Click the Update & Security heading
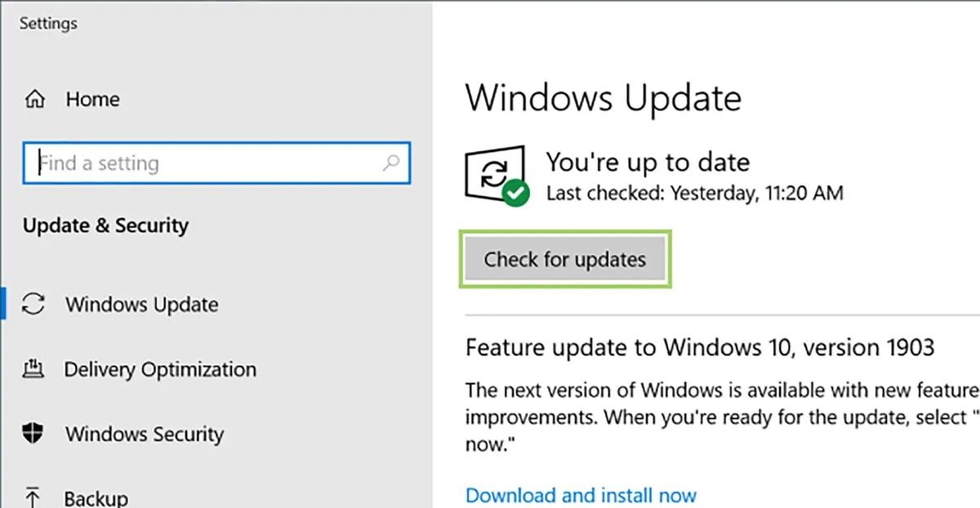 (105, 225)
